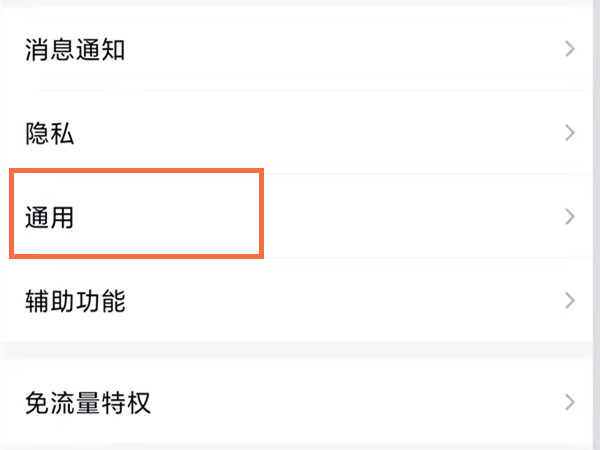The image size is (600, 450).
Task: Tap the empty middle of 免流量特权 row
Action: click(350, 404)
